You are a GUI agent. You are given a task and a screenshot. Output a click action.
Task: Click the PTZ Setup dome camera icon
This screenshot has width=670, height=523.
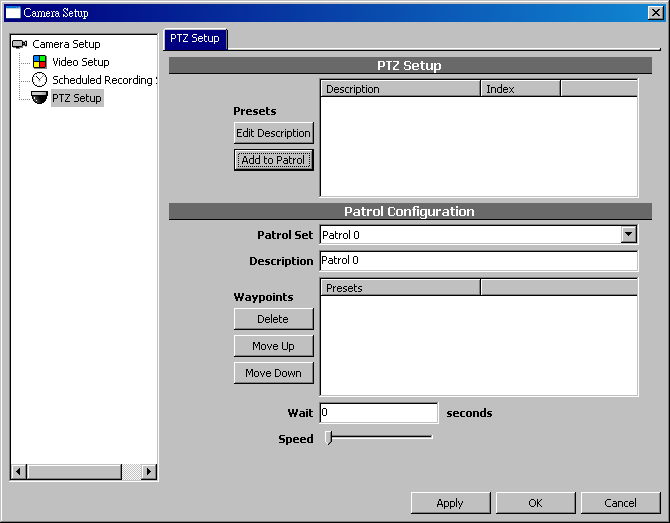[40, 98]
